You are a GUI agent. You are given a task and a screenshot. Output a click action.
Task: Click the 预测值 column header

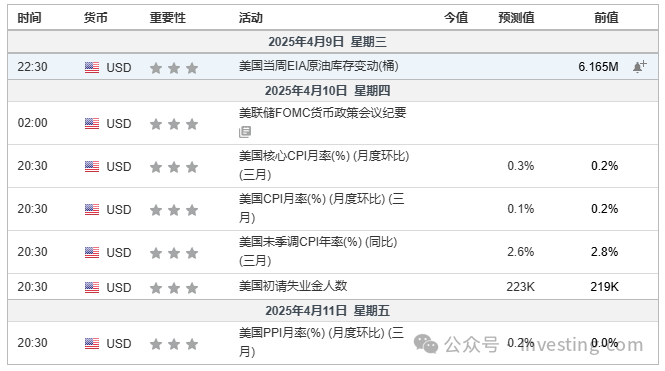pos(516,18)
